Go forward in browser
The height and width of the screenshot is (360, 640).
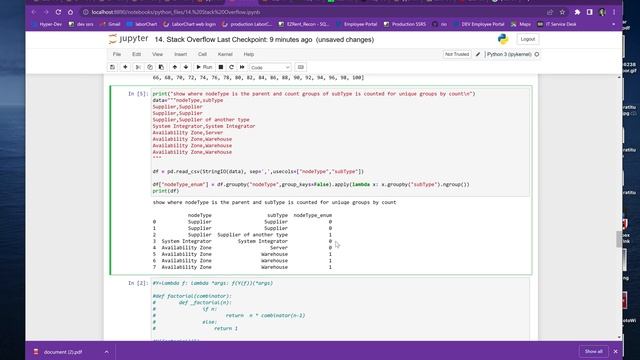46,12
